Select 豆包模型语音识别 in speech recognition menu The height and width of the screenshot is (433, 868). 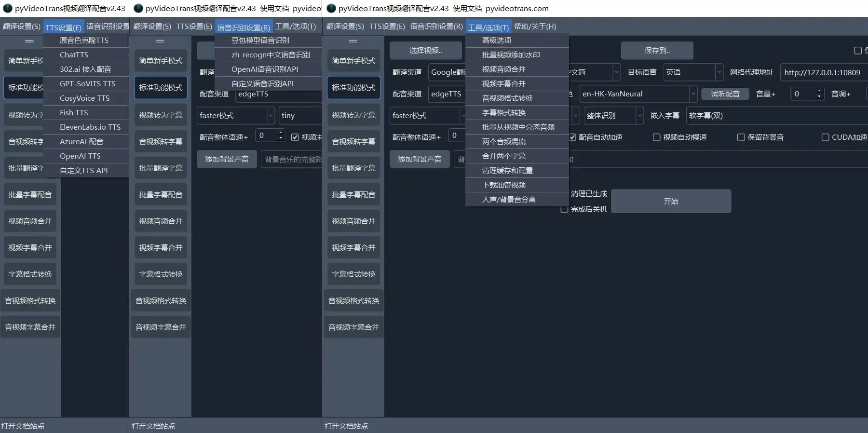click(x=260, y=41)
